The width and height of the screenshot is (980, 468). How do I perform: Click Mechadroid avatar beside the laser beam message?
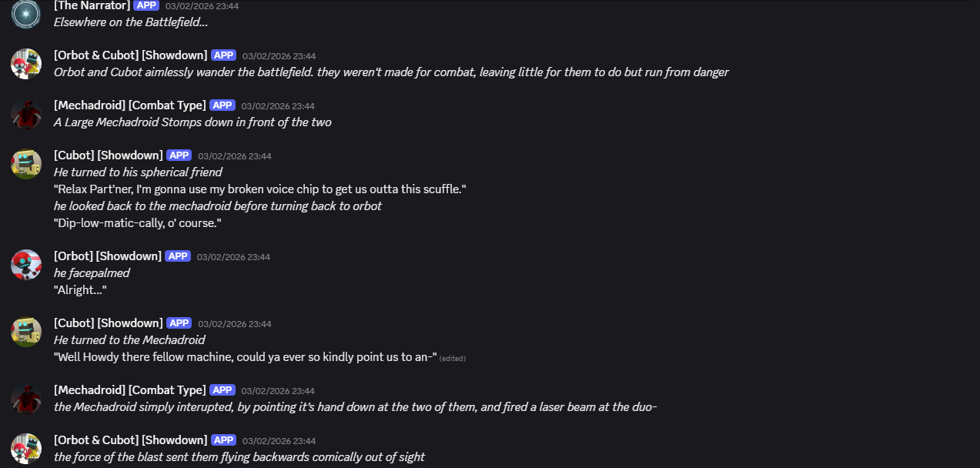tap(26, 399)
